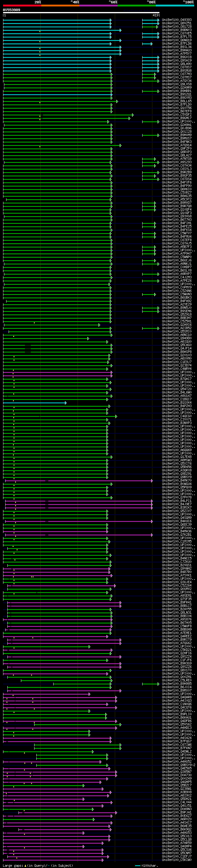Click the 419 query length marker
Viewport: 197px width, 868px height.
point(155,15)
